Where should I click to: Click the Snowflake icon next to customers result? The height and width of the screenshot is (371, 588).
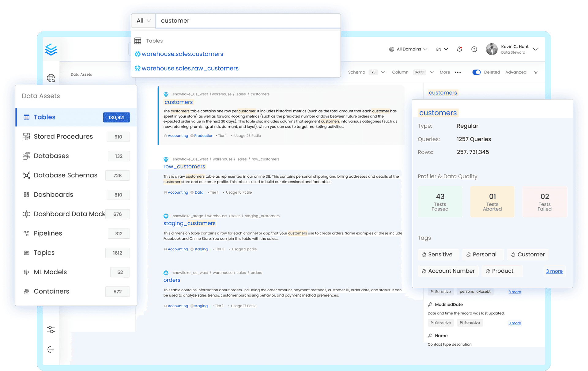click(166, 94)
